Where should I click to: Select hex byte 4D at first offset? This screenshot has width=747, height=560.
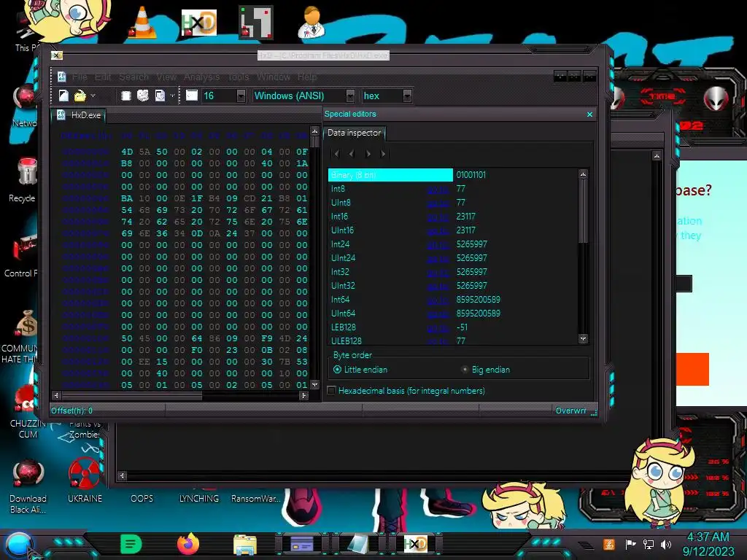[127, 152]
